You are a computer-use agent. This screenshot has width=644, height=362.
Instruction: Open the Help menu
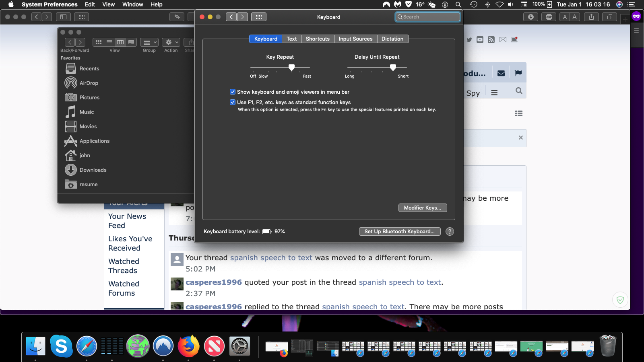click(x=156, y=4)
